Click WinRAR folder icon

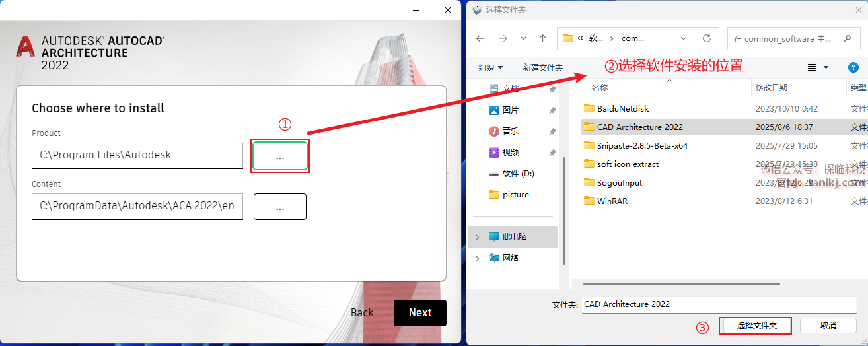[x=589, y=201]
